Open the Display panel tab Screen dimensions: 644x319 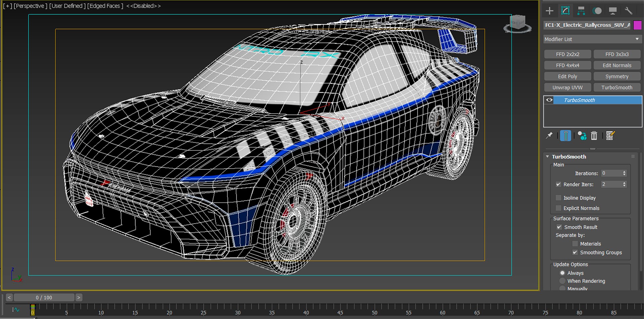[x=613, y=11]
